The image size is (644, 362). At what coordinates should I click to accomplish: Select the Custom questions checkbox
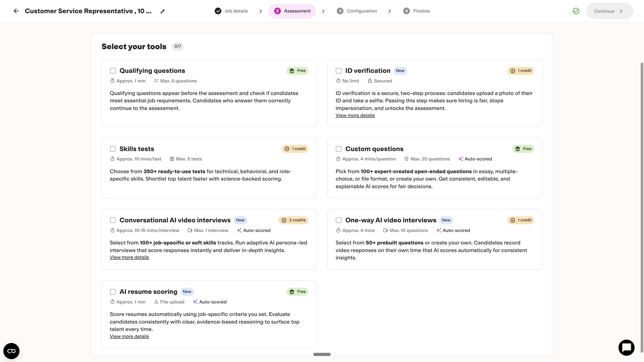339,149
